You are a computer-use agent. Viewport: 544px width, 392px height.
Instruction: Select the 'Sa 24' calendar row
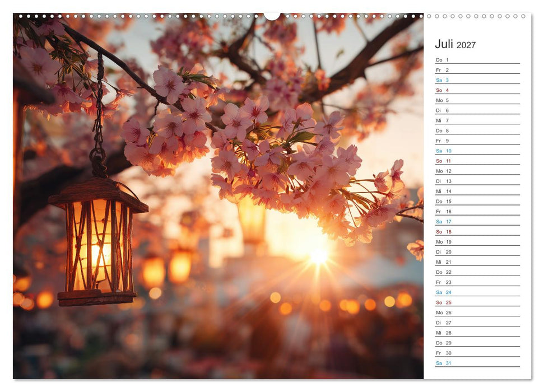[x=477, y=292]
